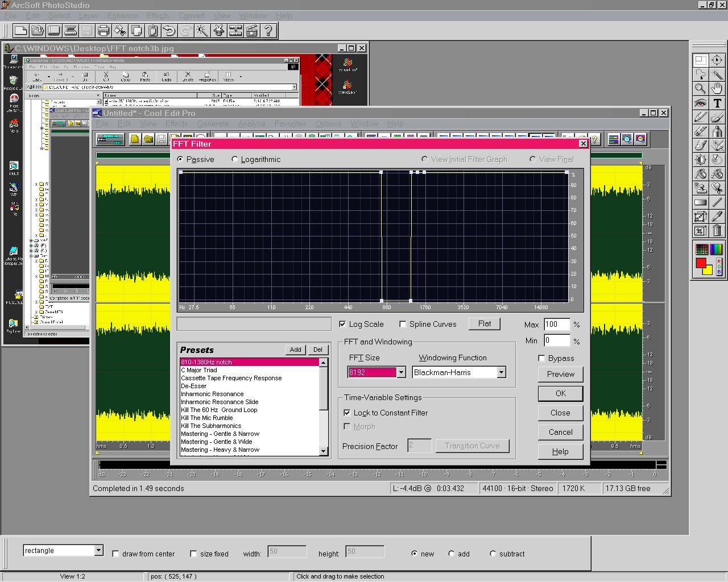Click the Open file folder icon in PhotoStudio toolbar
728x582 pixels.
[37, 30]
